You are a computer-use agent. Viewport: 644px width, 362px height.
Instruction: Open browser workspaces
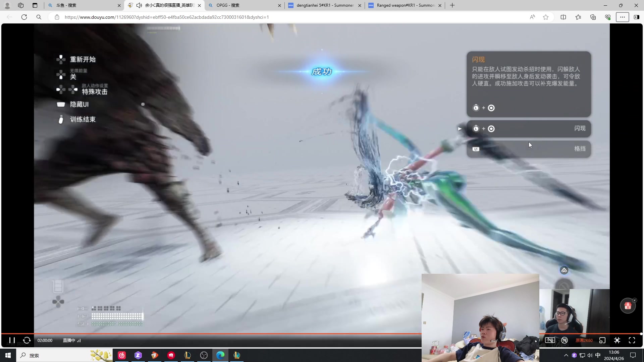(x=21, y=5)
